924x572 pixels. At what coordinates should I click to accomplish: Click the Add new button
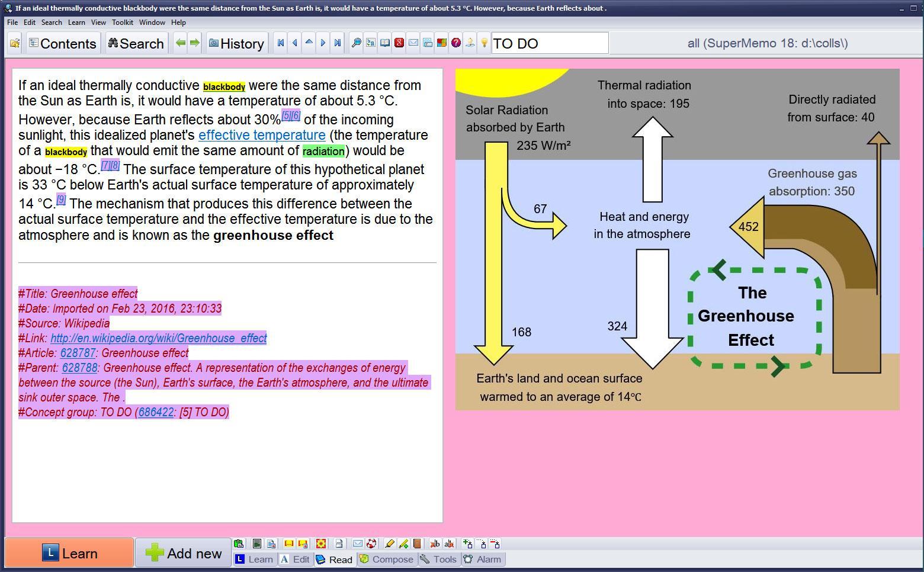click(x=183, y=553)
